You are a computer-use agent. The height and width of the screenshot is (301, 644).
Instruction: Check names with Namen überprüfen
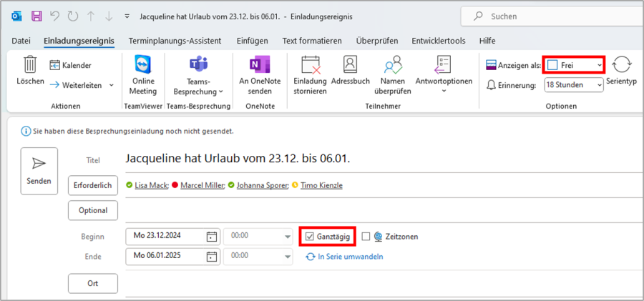point(393,75)
